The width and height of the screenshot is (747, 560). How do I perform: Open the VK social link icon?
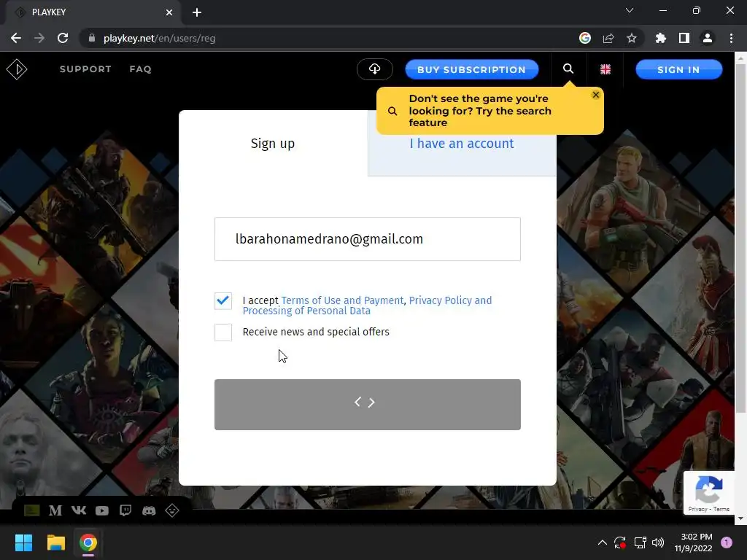[x=79, y=510]
